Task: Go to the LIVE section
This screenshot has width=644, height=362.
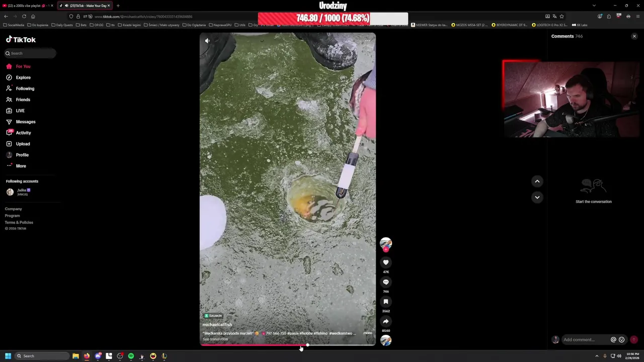Action: 16,111
